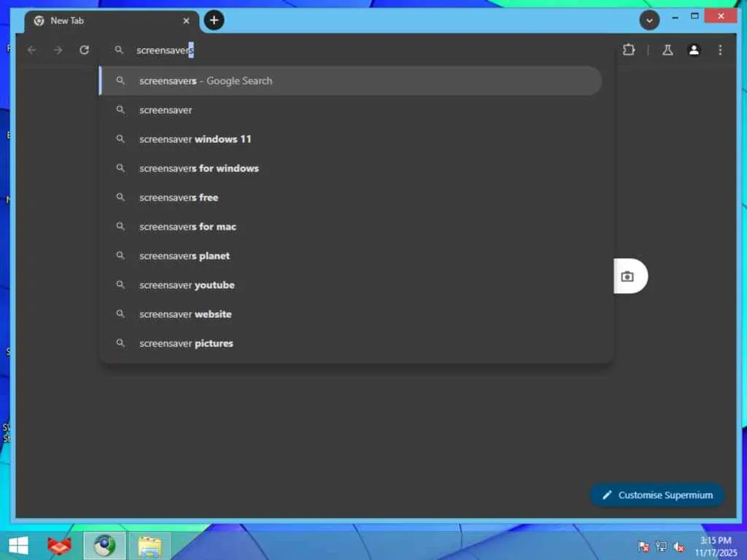Pick 'screensaver youtube' suggestion
Image resolution: width=747 pixels, height=560 pixels.
(x=352, y=285)
